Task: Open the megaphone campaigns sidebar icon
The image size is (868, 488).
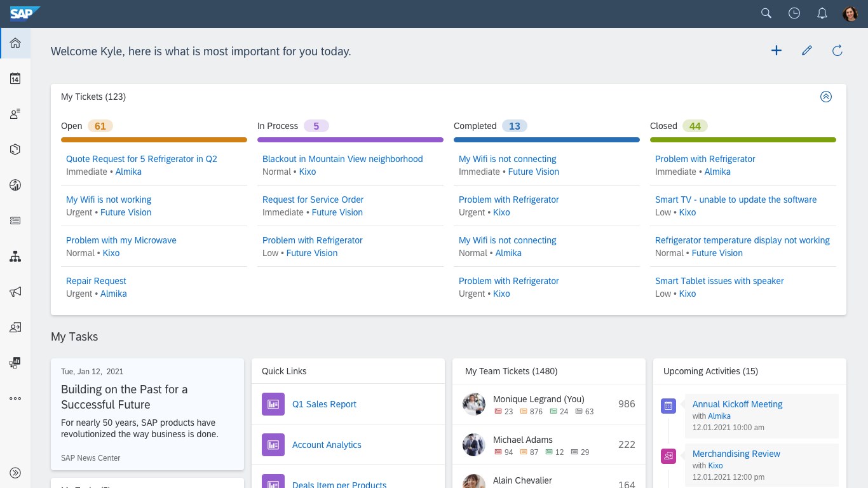Action: click(x=15, y=292)
